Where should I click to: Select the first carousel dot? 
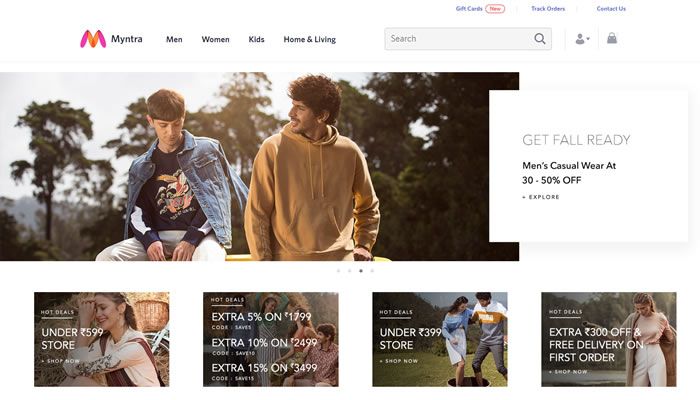tap(338, 271)
